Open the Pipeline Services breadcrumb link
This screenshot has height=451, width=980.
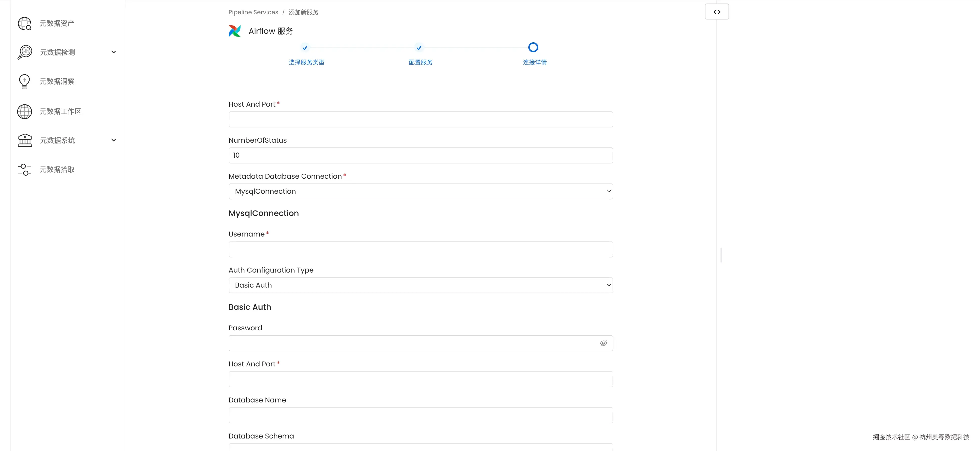pos(253,12)
